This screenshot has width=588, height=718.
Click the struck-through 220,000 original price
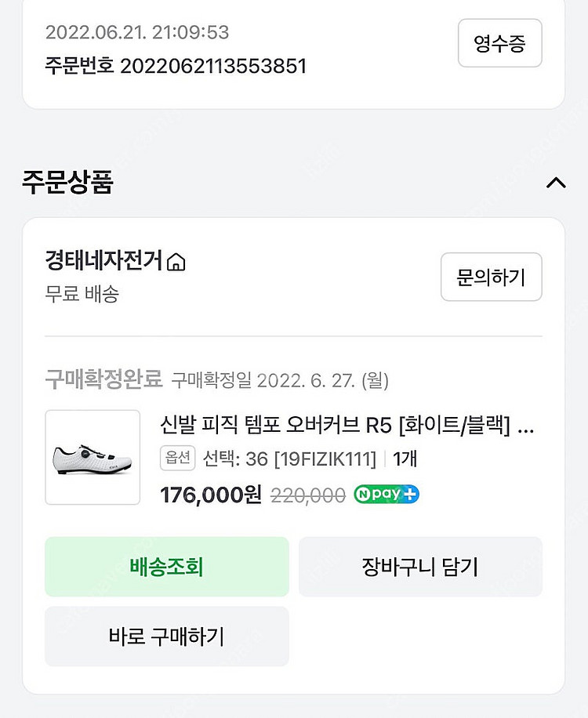tap(308, 495)
